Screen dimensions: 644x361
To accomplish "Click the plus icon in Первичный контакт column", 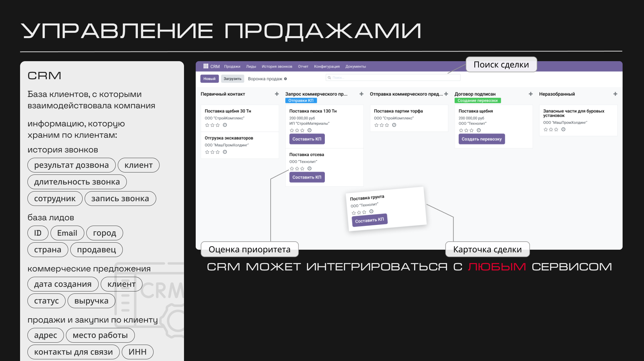I will 277,94.
